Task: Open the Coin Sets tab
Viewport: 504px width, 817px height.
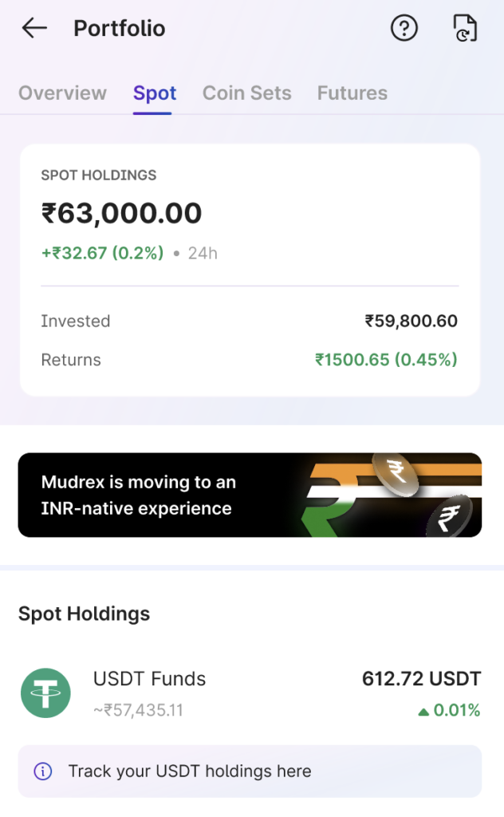Action: click(x=246, y=93)
